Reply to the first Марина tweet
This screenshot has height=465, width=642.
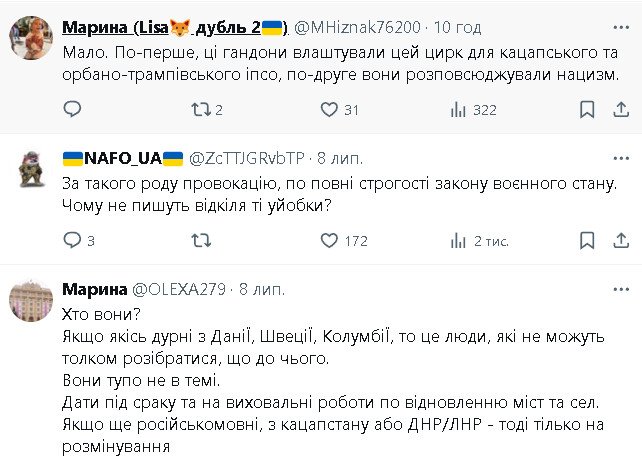[72, 110]
